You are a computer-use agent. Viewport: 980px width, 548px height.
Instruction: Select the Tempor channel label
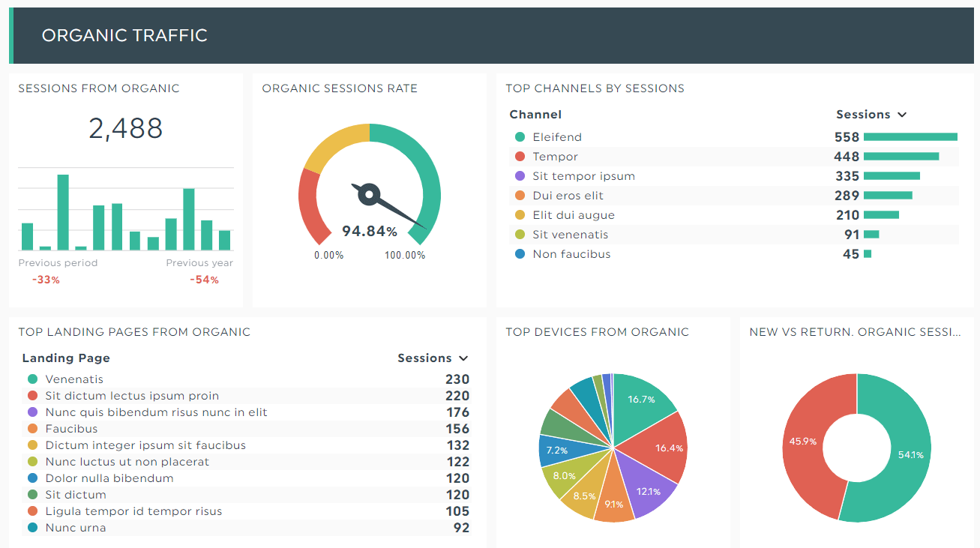coord(556,157)
